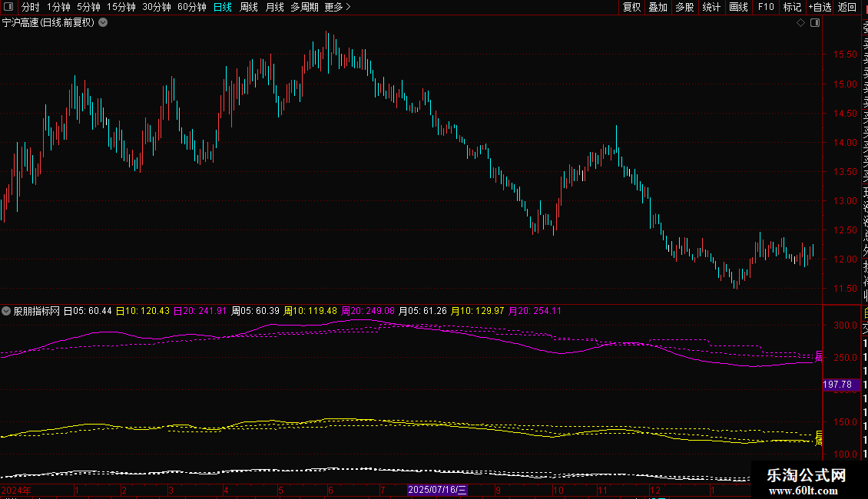
Task: Toggle the left sidebar panel icon
Action: 9,7
